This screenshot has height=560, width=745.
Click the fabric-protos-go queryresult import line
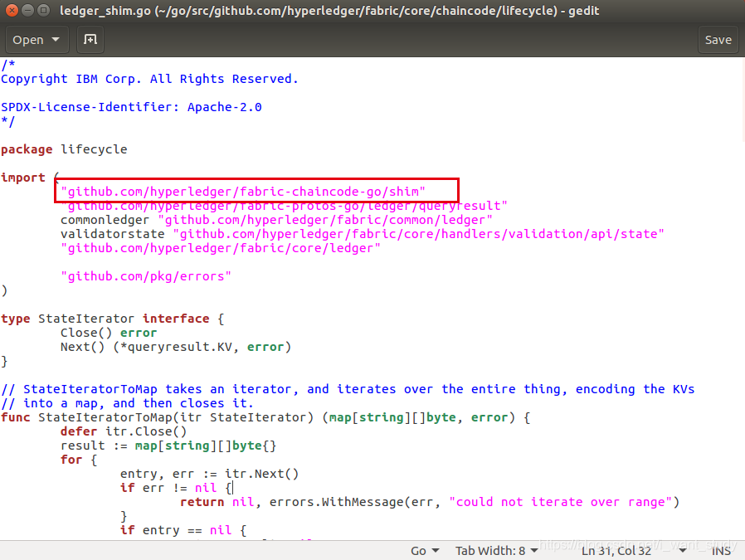tap(284, 206)
